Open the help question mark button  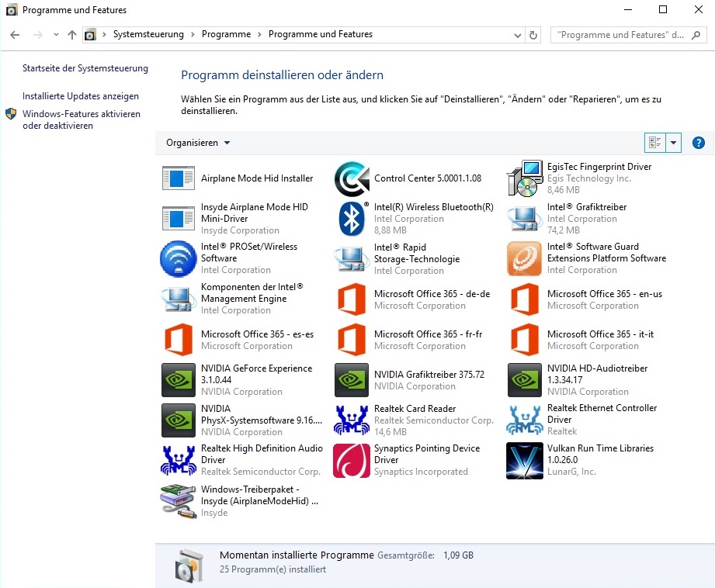click(x=698, y=143)
